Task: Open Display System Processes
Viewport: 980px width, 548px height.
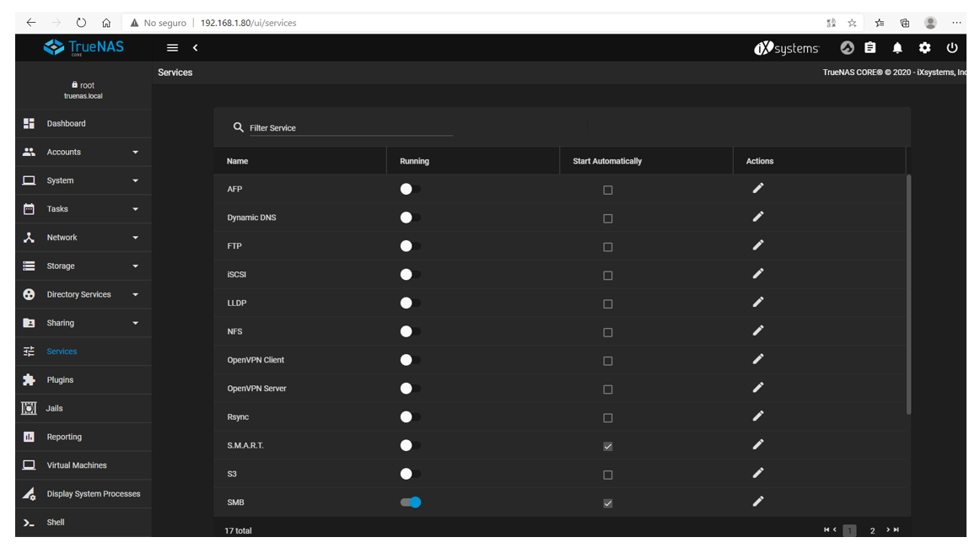Action: (83, 494)
